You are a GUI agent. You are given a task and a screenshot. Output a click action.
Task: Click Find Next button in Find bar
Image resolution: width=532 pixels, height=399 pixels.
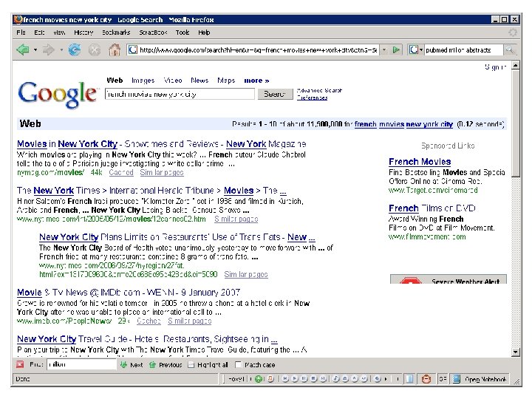click(x=132, y=365)
